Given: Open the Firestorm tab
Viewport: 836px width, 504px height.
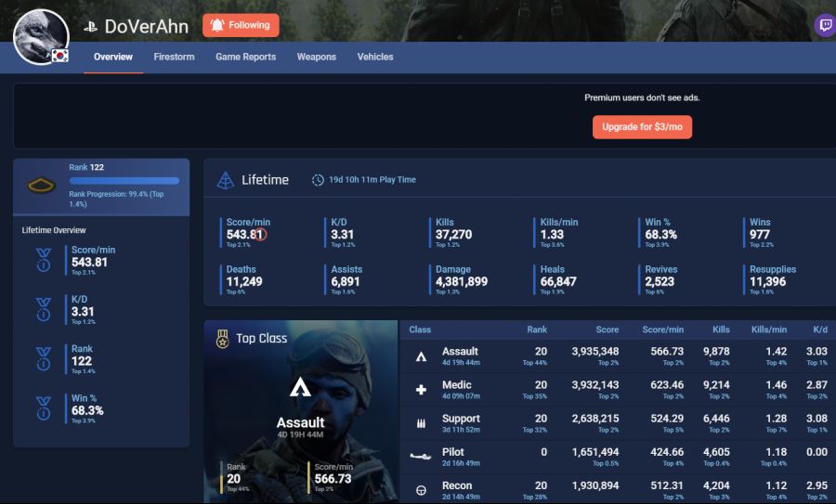Looking at the screenshot, I should point(174,57).
